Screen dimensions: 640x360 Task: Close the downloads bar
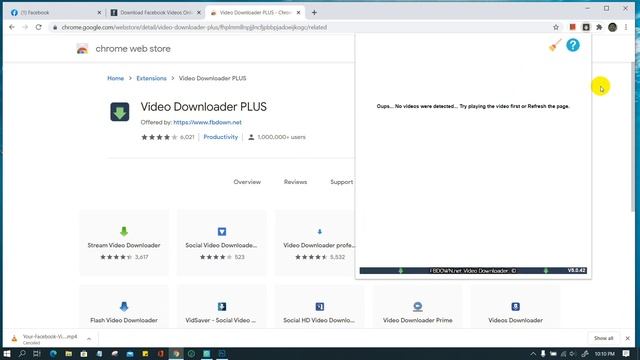(x=627, y=338)
